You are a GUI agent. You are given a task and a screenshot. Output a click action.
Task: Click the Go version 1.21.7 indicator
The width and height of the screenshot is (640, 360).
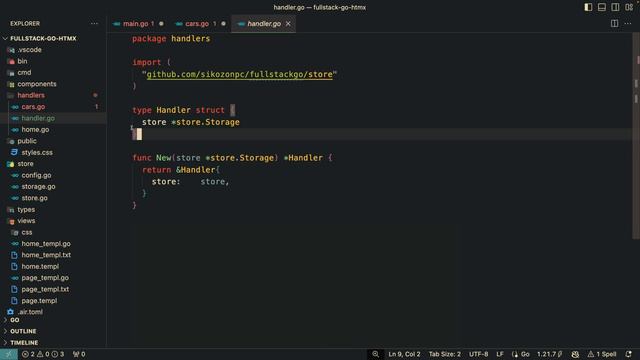(x=549, y=354)
